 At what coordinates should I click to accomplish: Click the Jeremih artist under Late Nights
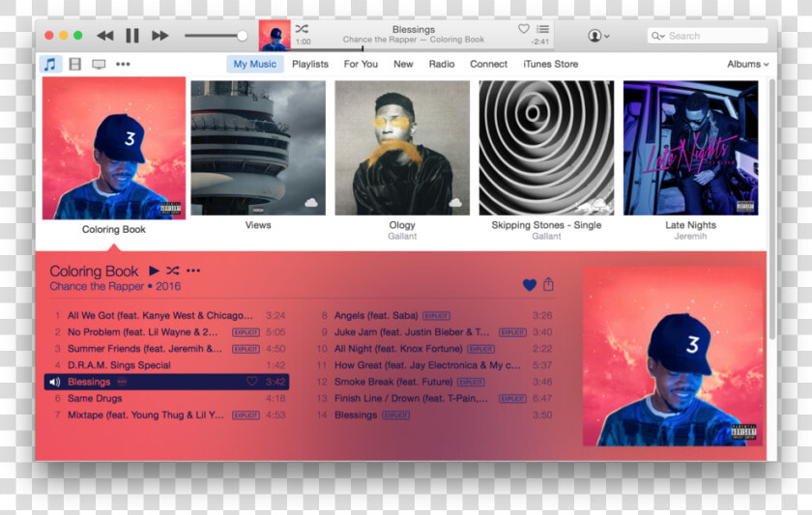[690, 237]
